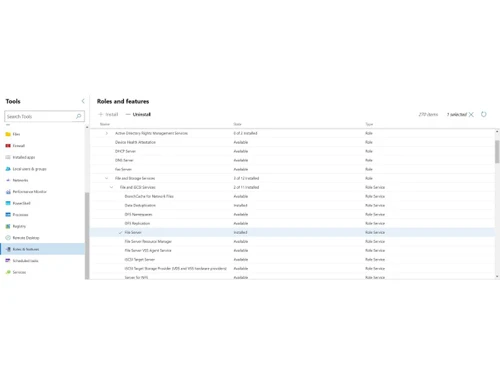Image resolution: width=500 pixels, height=375 pixels.
Task: Select BranchCache for Network Files row
Action: pyautogui.click(x=292, y=196)
